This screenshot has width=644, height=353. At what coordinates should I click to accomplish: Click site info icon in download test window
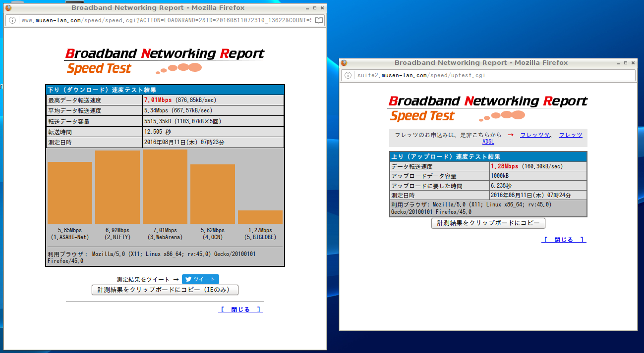point(13,20)
